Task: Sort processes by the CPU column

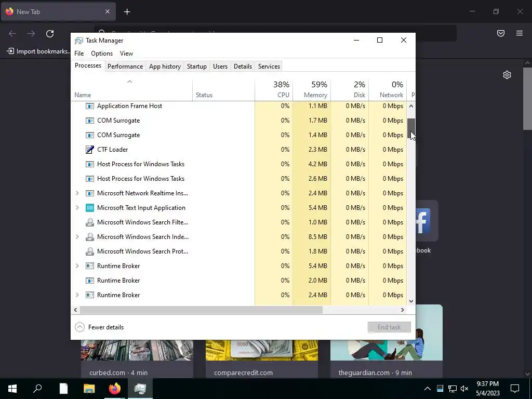Action: [x=274, y=89]
